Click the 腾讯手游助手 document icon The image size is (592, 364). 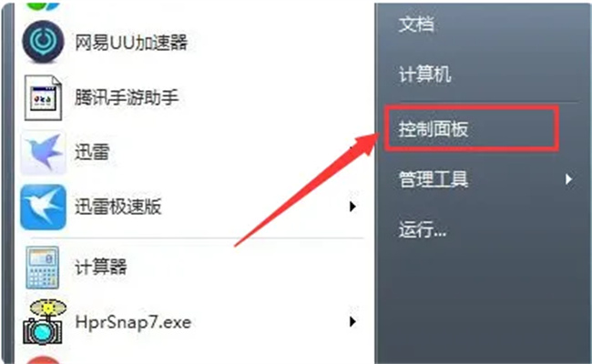[x=43, y=97]
